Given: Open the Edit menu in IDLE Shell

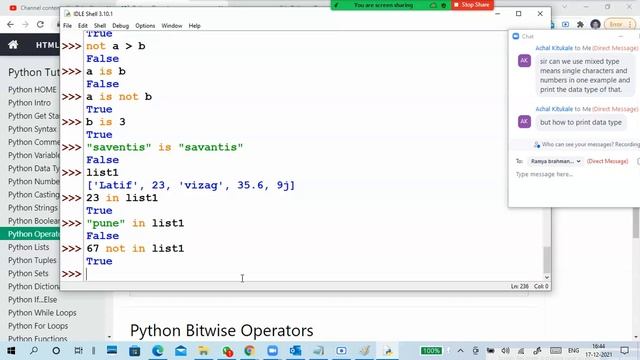Looking at the screenshot, I should pos(82,26).
